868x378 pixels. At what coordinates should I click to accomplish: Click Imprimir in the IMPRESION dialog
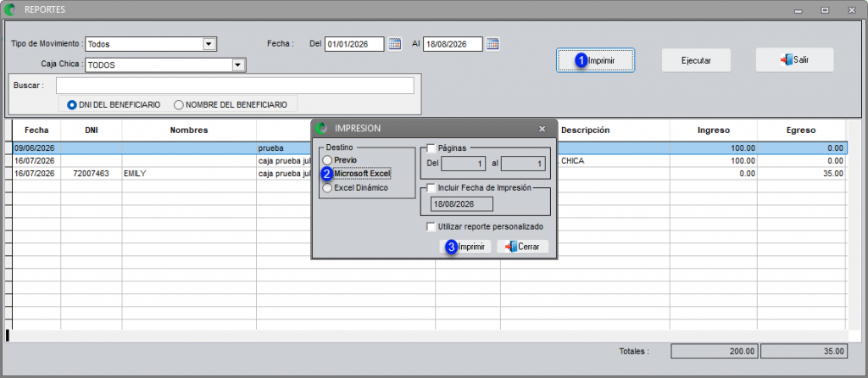[x=465, y=247]
